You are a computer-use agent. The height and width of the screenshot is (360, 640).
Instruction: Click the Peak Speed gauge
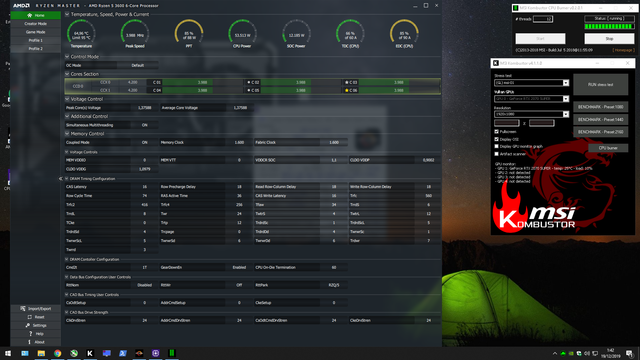click(x=135, y=33)
